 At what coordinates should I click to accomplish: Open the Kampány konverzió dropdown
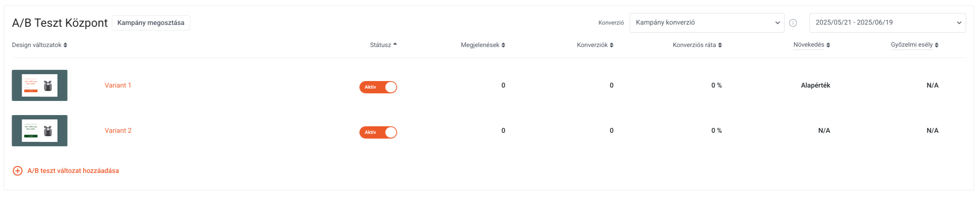(x=707, y=23)
